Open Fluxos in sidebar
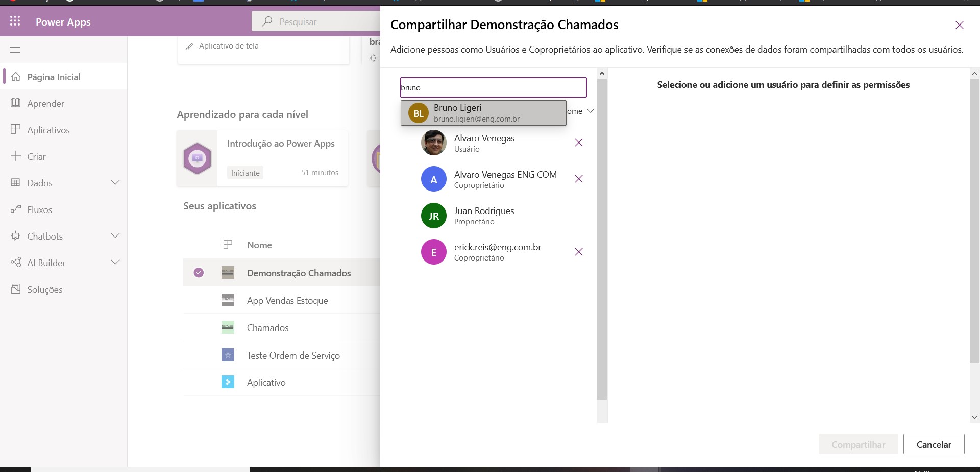 point(63,209)
